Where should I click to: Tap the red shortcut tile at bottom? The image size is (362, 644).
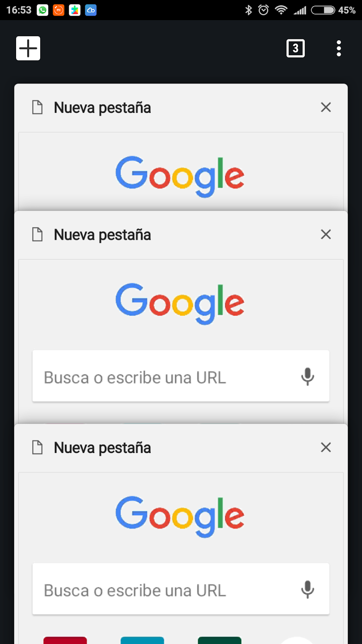coord(65,640)
